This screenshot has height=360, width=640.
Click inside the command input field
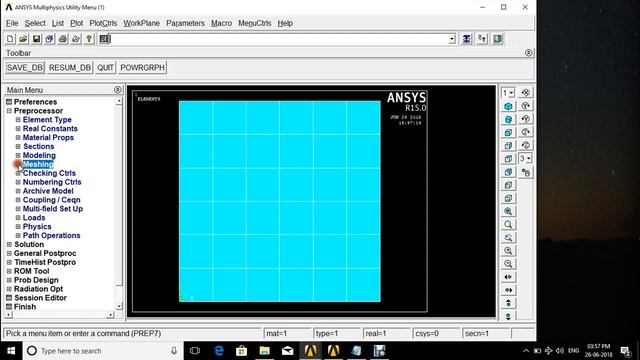pyautogui.click(x=280, y=39)
